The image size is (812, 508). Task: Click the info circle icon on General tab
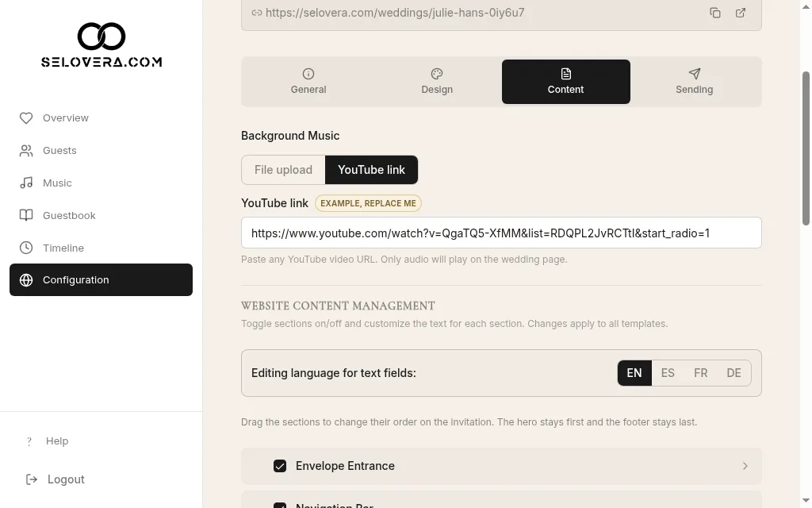308,74
